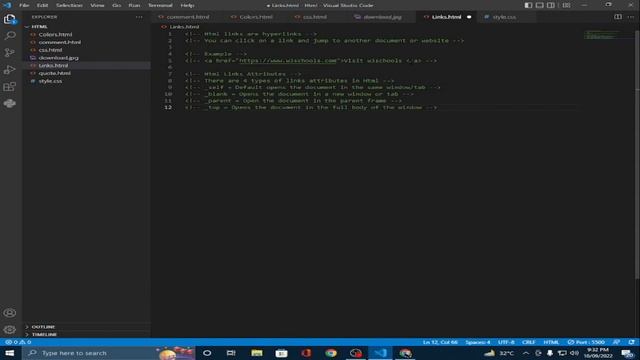This screenshot has width=640, height=360.
Task: Change the language mode HTML in the status bar
Action: (x=551, y=342)
